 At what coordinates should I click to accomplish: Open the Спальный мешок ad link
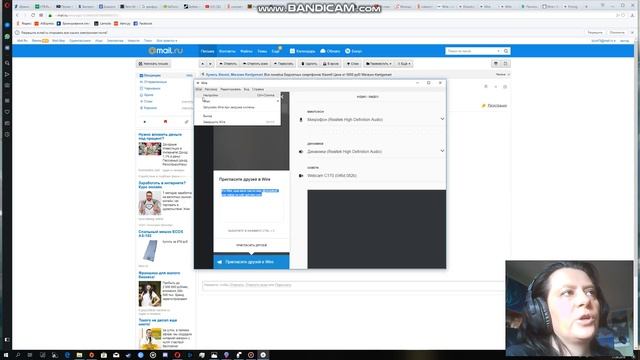tap(161, 234)
